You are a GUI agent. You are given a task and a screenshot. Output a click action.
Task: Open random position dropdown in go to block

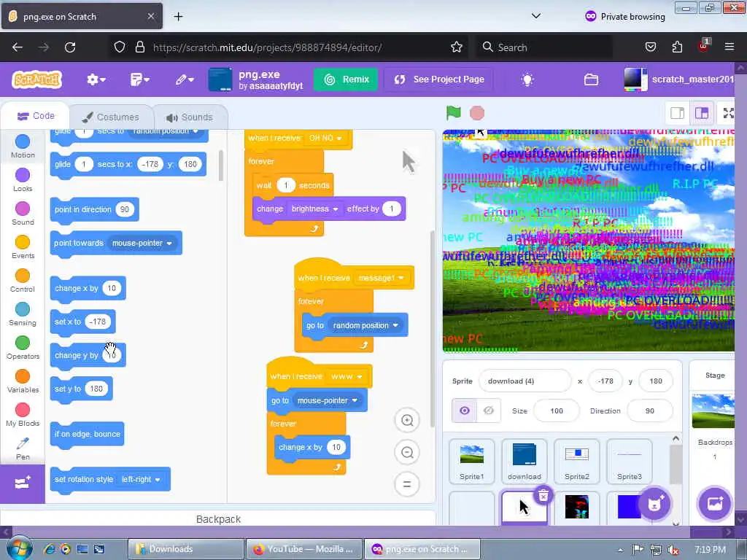pos(365,326)
